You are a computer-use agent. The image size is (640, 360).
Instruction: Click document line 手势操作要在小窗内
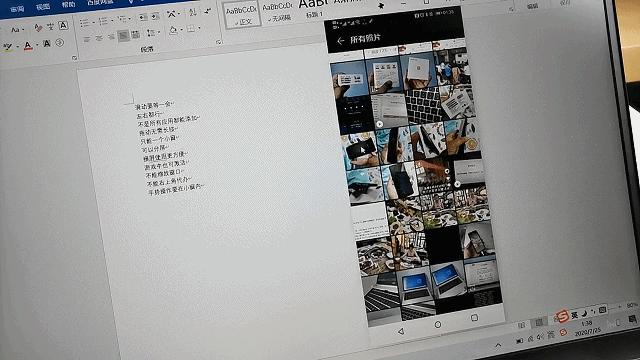pos(176,190)
